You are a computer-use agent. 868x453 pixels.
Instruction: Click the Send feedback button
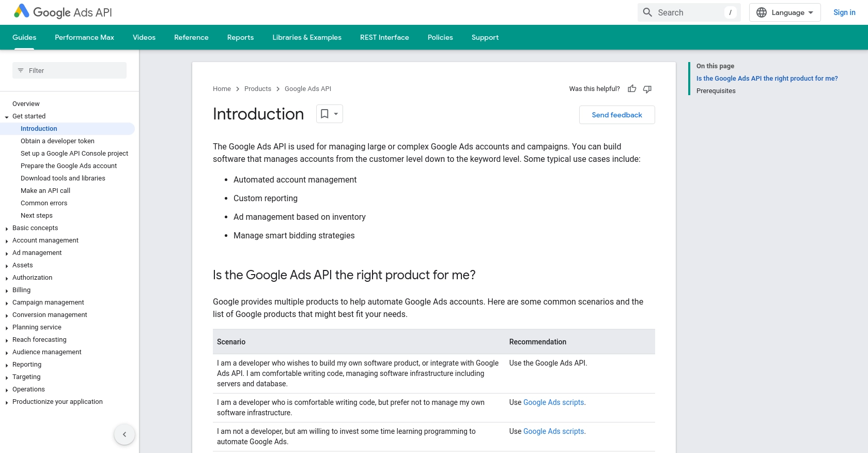(x=617, y=115)
